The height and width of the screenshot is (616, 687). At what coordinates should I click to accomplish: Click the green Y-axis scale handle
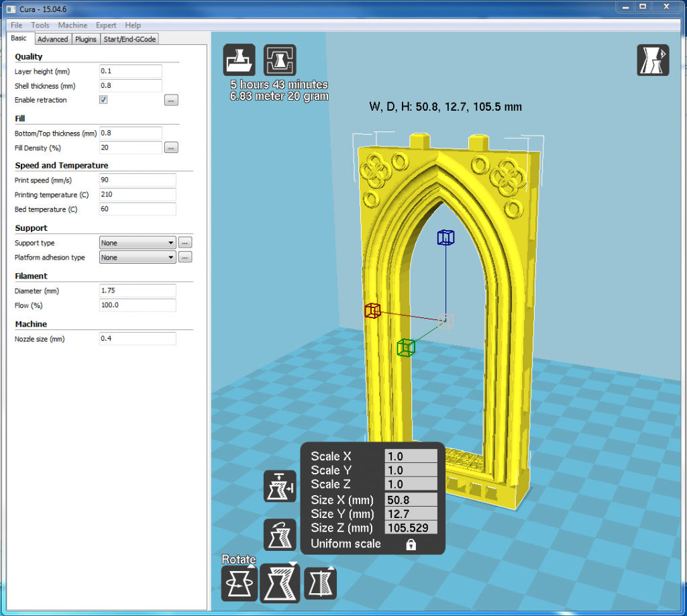click(406, 348)
